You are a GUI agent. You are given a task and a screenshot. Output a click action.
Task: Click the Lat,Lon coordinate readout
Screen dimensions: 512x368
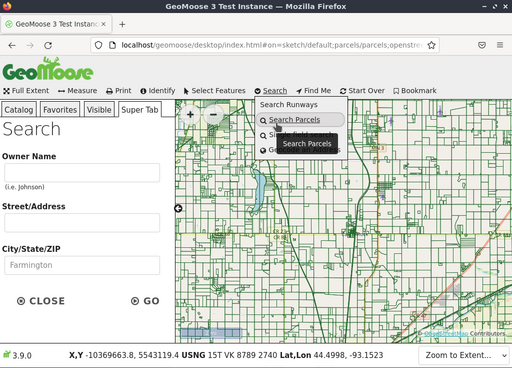point(331,355)
